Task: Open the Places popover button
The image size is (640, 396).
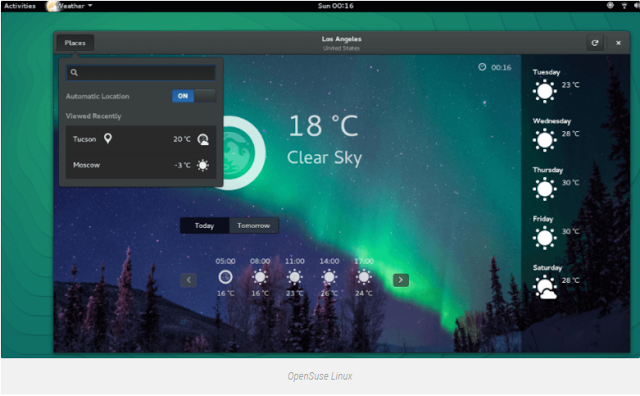Action: coord(75,43)
